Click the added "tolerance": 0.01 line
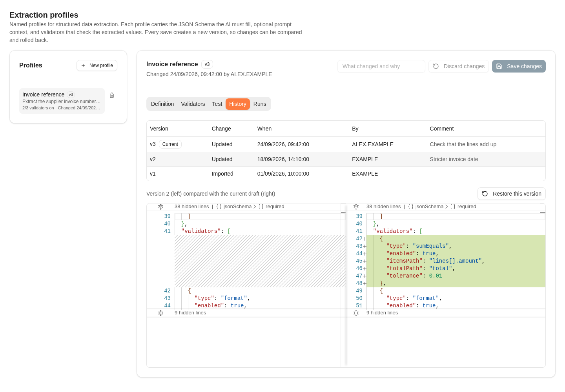This screenshot has height=392, width=565. (x=456, y=276)
